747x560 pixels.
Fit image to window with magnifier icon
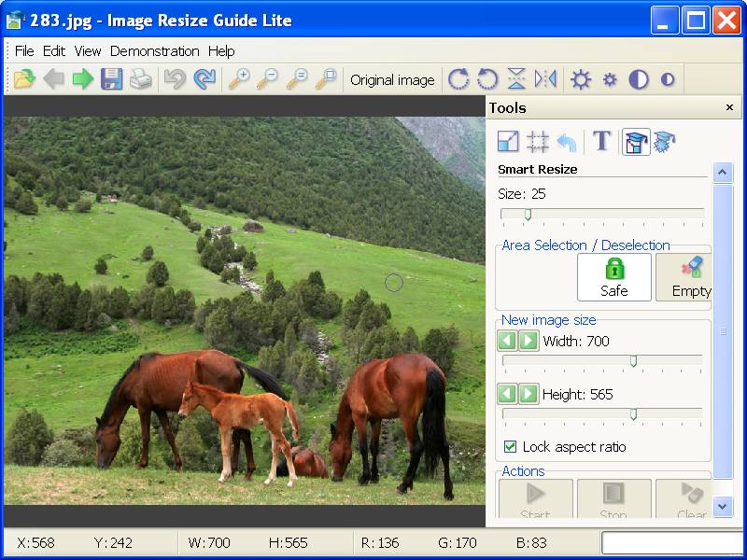click(326, 79)
